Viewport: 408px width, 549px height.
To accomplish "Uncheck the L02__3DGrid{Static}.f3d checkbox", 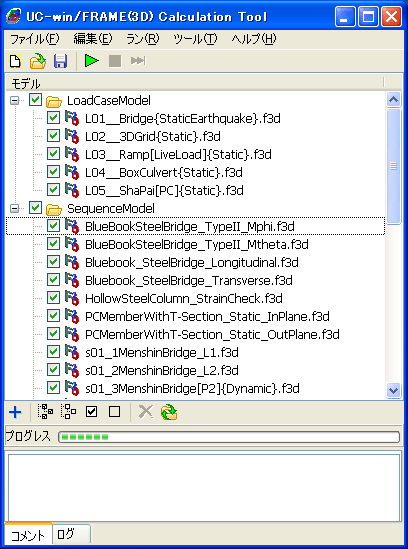I will 53,135.
